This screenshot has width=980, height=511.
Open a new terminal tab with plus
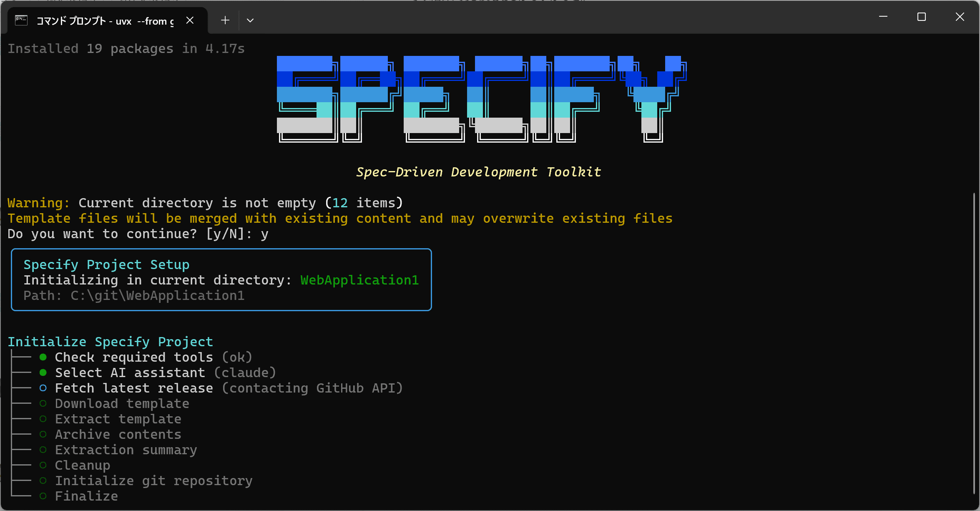tap(225, 20)
